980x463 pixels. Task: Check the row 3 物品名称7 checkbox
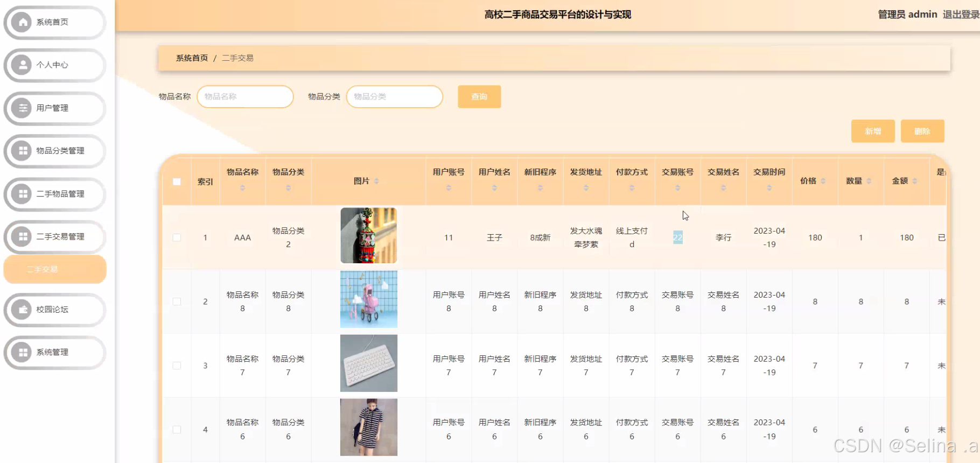pyautogui.click(x=177, y=366)
